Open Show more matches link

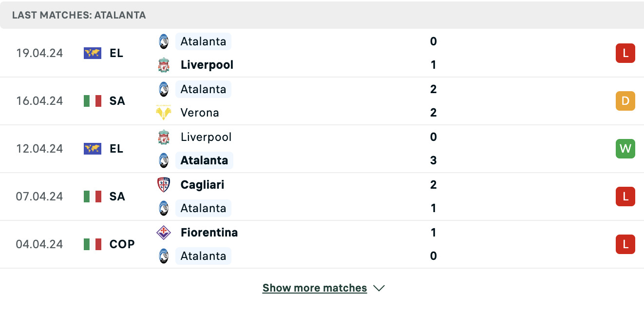[315, 288]
